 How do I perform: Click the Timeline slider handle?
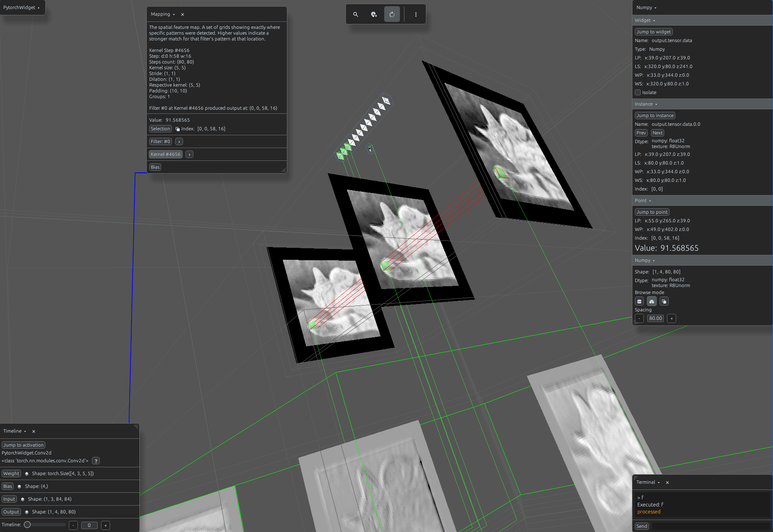(27, 525)
